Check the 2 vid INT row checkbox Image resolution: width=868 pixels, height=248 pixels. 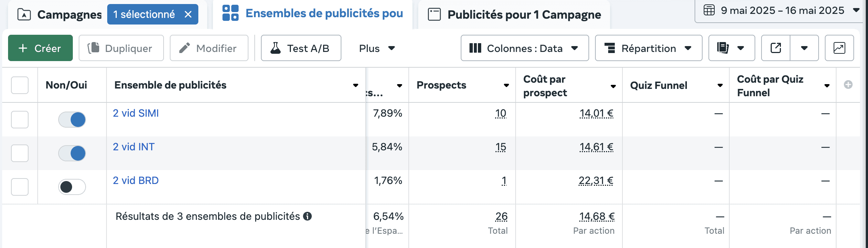[x=20, y=153]
